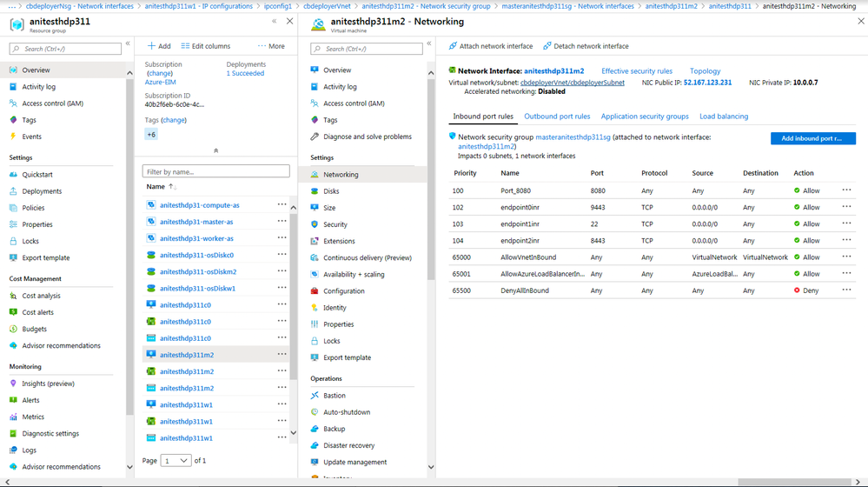Open Activity log icon in resource group menu

(13, 87)
